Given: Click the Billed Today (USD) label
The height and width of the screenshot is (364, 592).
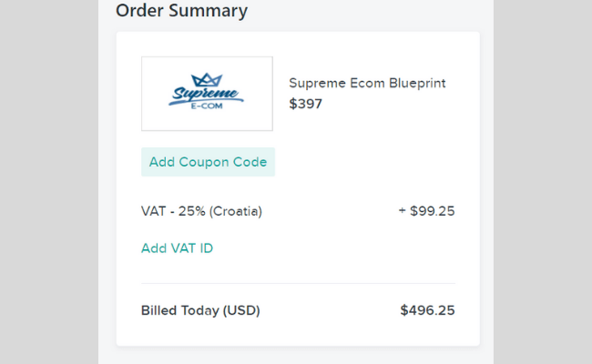Looking at the screenshot, I should tap(200, 310).
